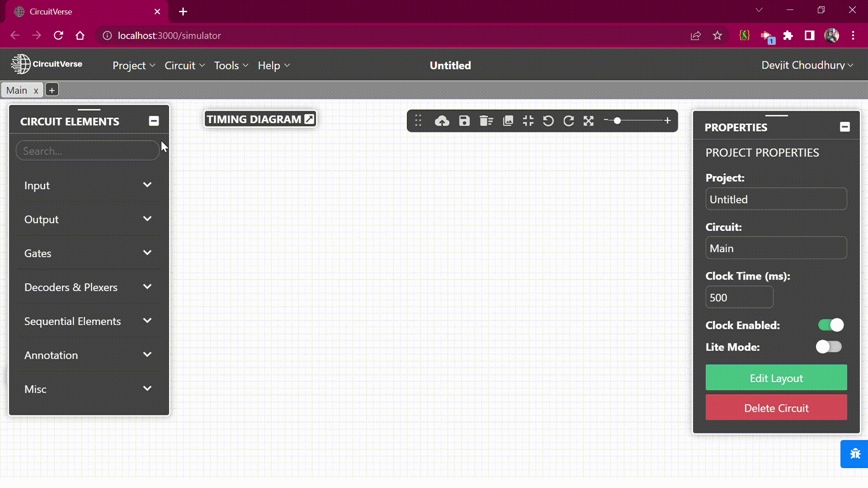
Task: Click the zoom slider handle
Action: point(617,121)
